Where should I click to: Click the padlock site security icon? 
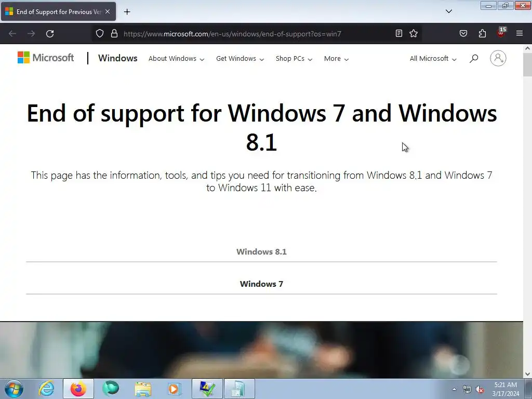(x=114, y=33)
